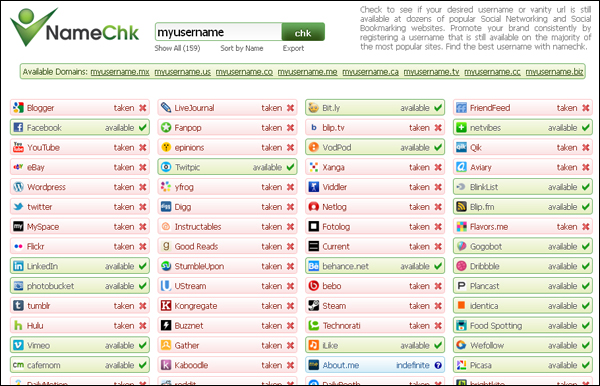Click the Picasa site icon
The height and width of the screenshot is (386, 600).
[x=461, y=365]
